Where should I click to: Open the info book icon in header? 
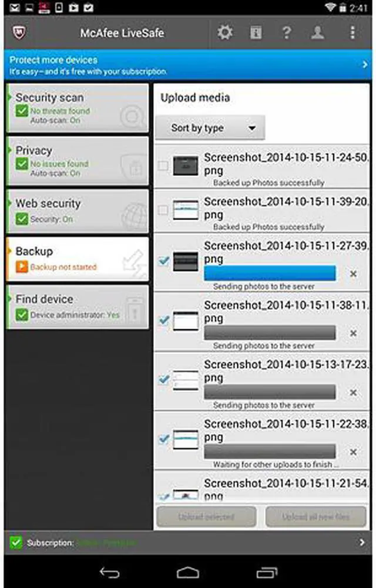(x=256, y=33)
